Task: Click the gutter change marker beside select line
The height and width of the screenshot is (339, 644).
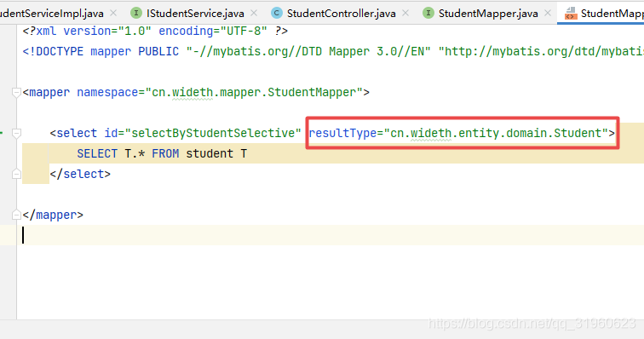Action: [x=2, y=133]
